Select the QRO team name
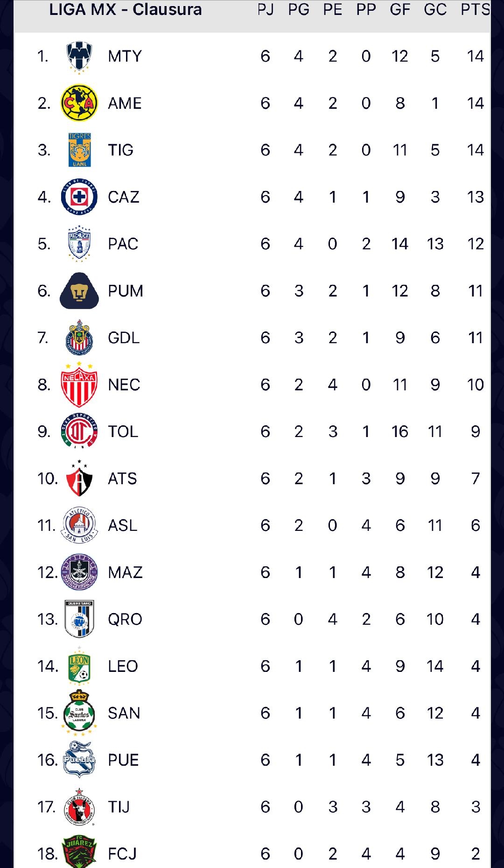 pyautogui.click(x=125, y=619)
